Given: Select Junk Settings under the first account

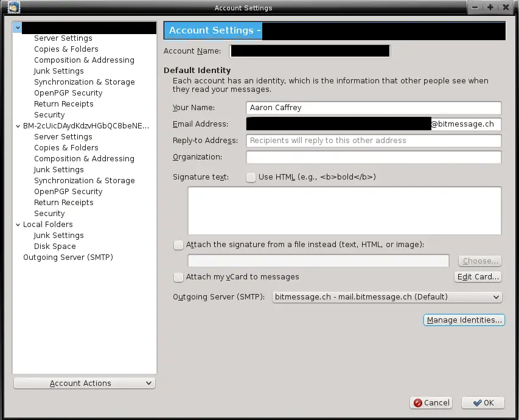Looking at the screenshot, I should pyautogui.click(x=58, y=71).
